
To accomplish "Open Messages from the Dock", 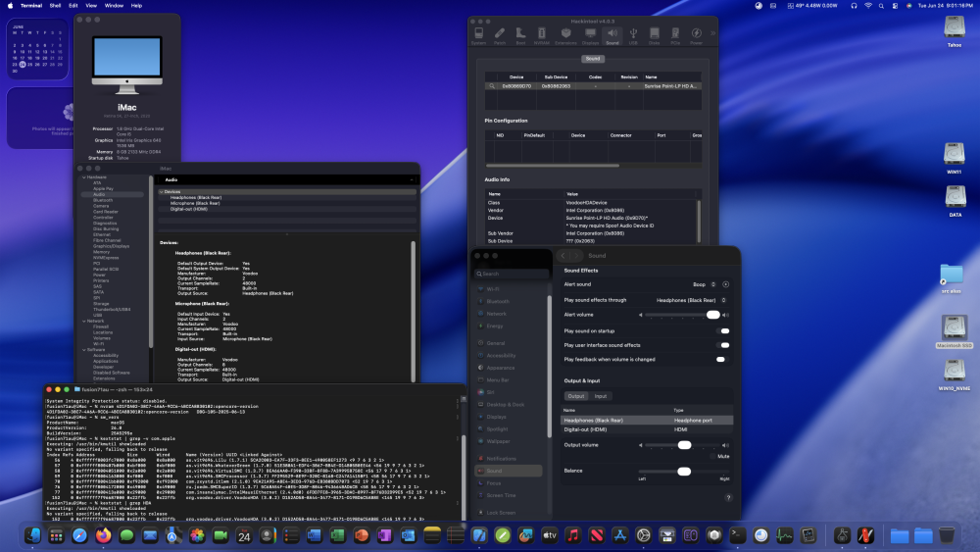I will pyautogui.click(x=126, y=535).
